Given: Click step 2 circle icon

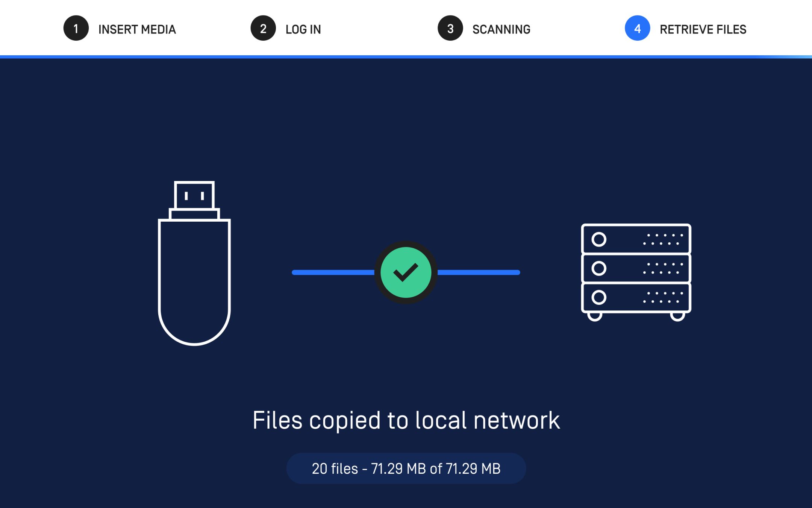Looking at the screenshot, I should tap(263, 28).
